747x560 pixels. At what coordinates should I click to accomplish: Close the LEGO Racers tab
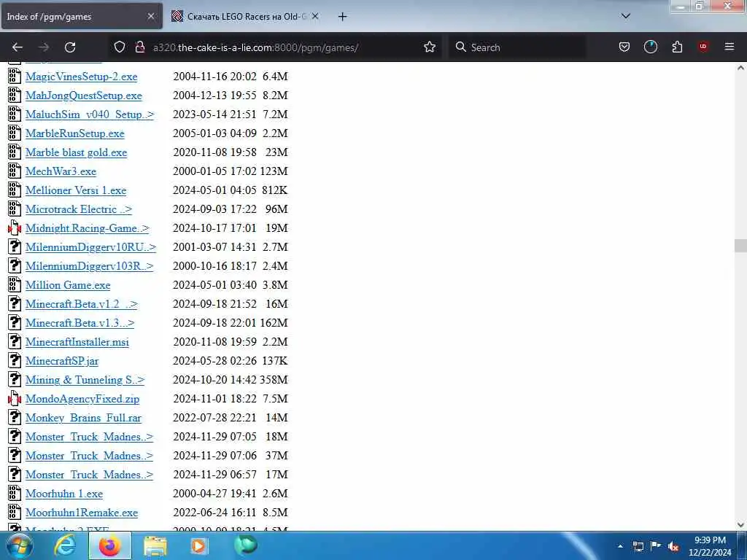click(315, 16)
